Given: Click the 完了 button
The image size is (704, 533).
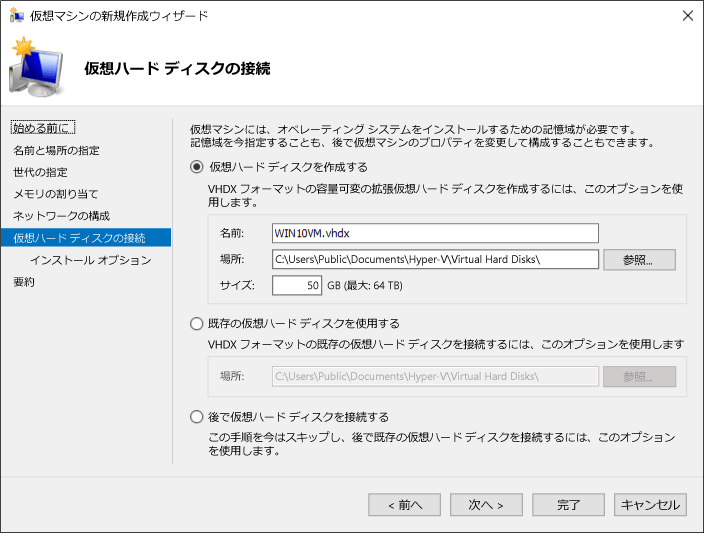Looking at the screenshot, I should 568,505.
